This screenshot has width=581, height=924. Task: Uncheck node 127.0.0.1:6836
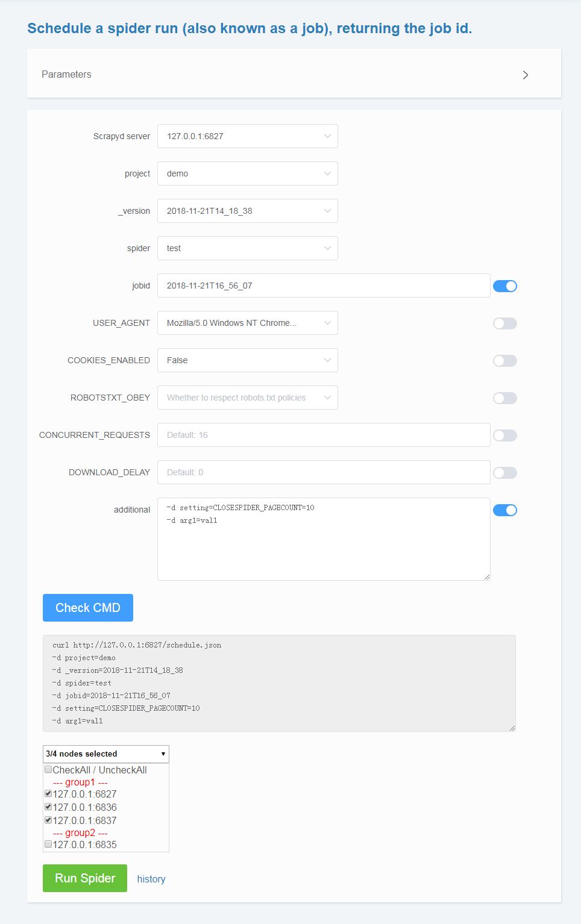pyautogui.click(x=48, y=807)
